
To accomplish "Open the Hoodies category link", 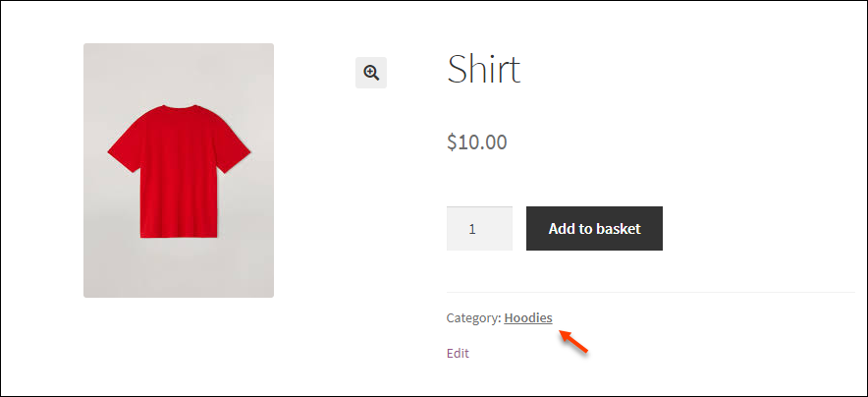I will tap(528, 318).
